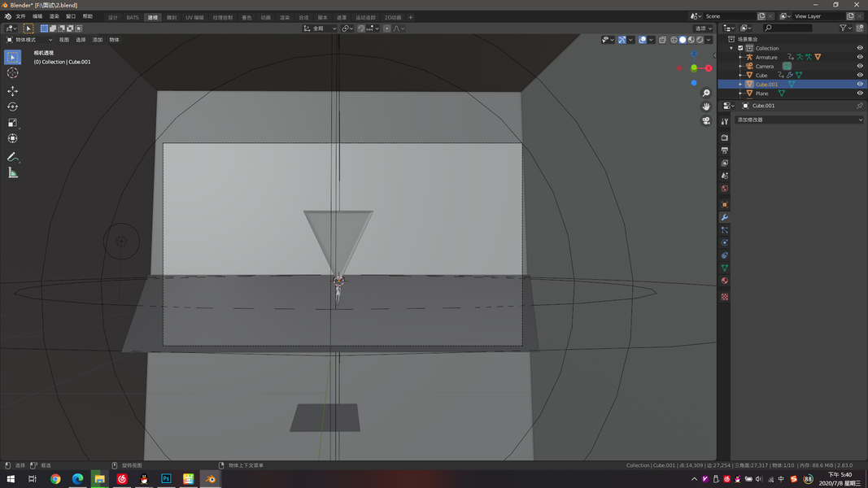The image size is (868, 488).
Task: Open the Material properties tab
Action: [x=725, y=281]
